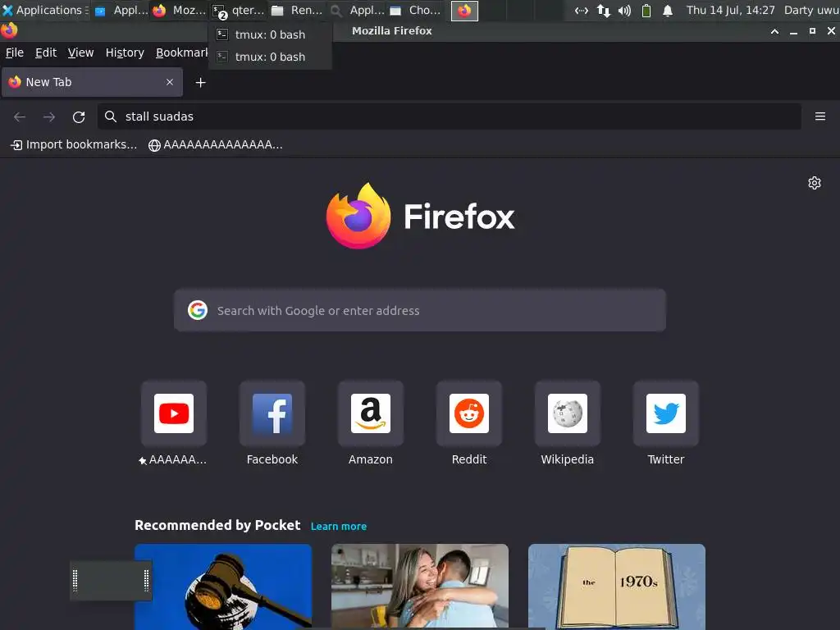Viewport: 840px width, 630px height.
Task: Open the Reddit shortcut tile
Action: point(469,413)
